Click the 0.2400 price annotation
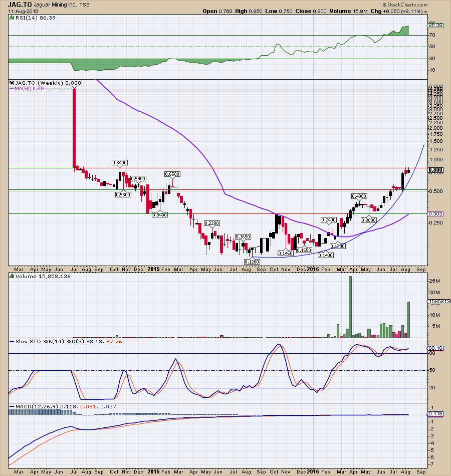 click(x=329, y=220)
